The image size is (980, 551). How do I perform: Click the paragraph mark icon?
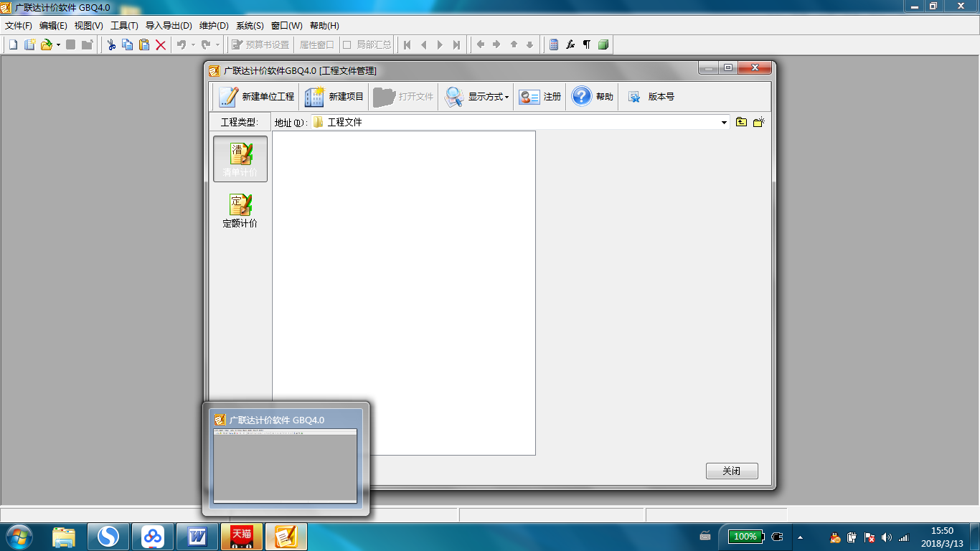(587, 44)
